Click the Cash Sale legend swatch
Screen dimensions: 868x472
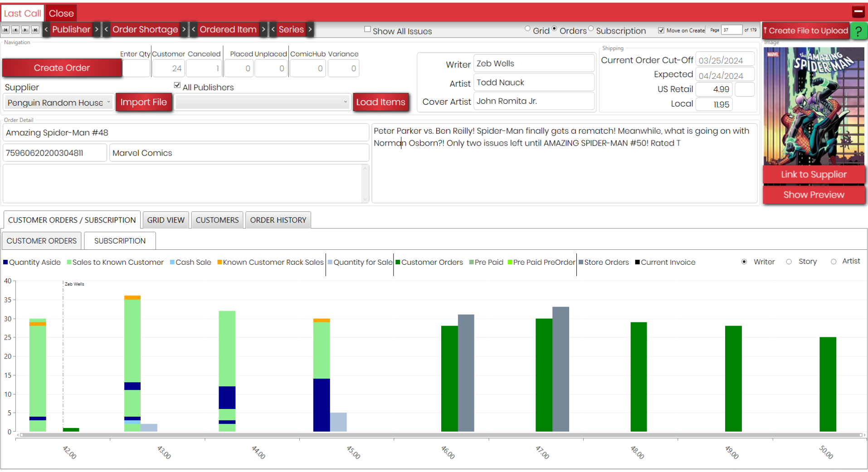(172, 262)
